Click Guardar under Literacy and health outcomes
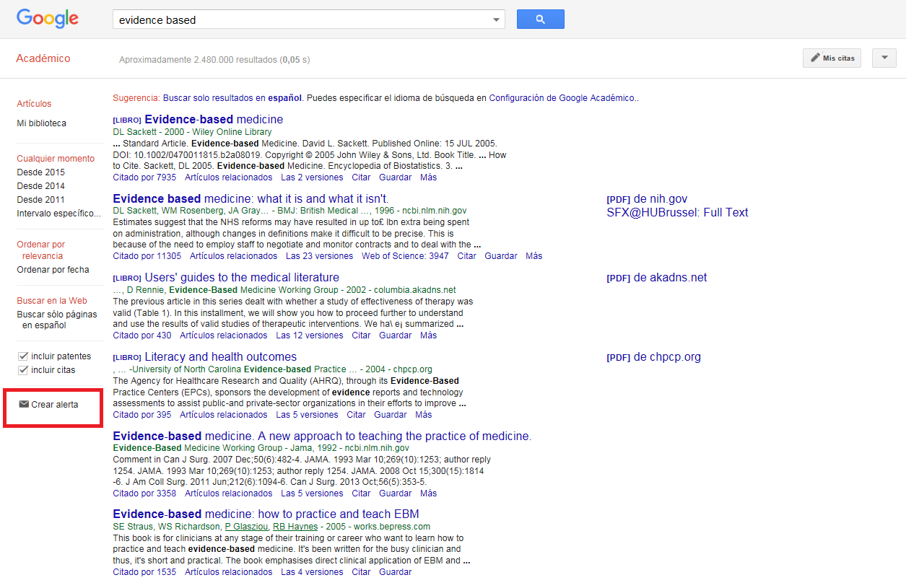The height and width of the screenshot is (588, 906). [391, 415]
